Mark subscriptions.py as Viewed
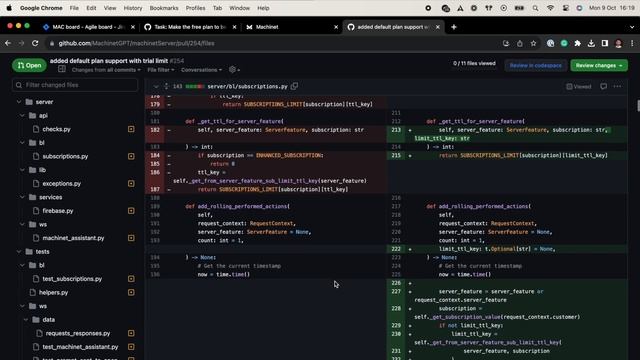640x360 pixels. (x=578, y=86)
